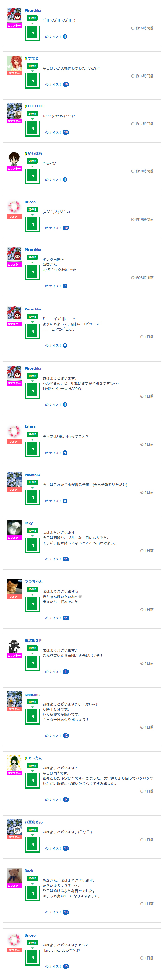Open the Dack username link
Screen dimensions: 164x980
(x=29, y=871)
